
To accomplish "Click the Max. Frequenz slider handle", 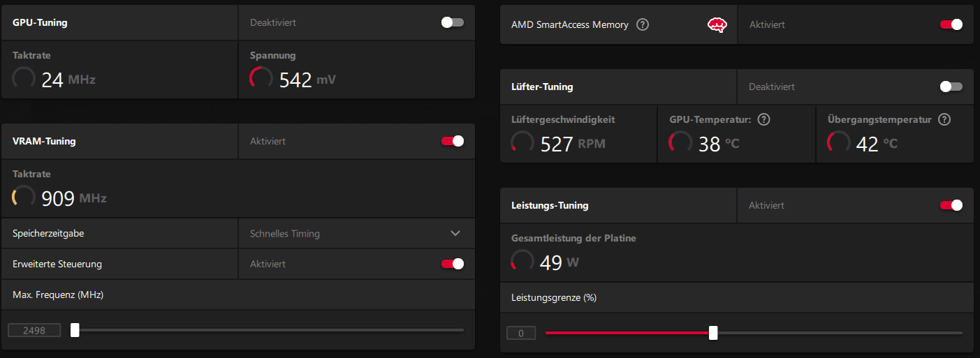I will tap(75, 330).
